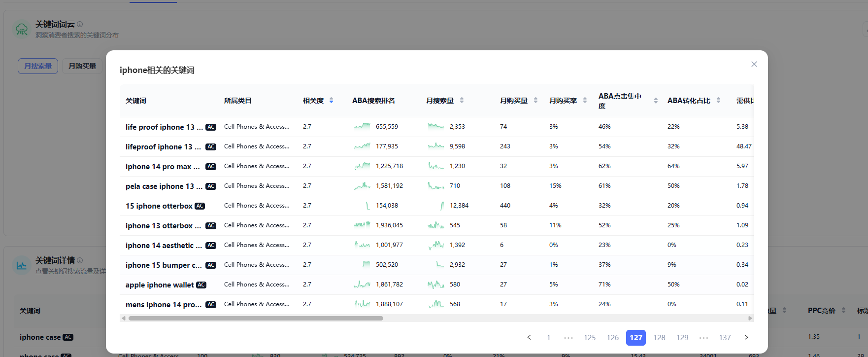Jump to page 126
868x357 pixels.
click(x=613, y=338)
